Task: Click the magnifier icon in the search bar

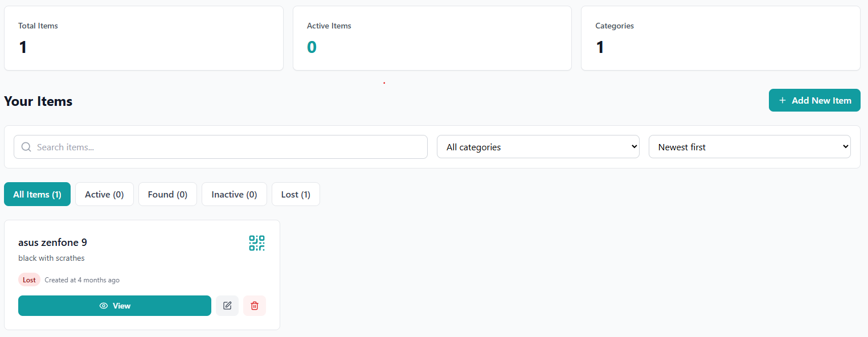Action: [26, 147]
